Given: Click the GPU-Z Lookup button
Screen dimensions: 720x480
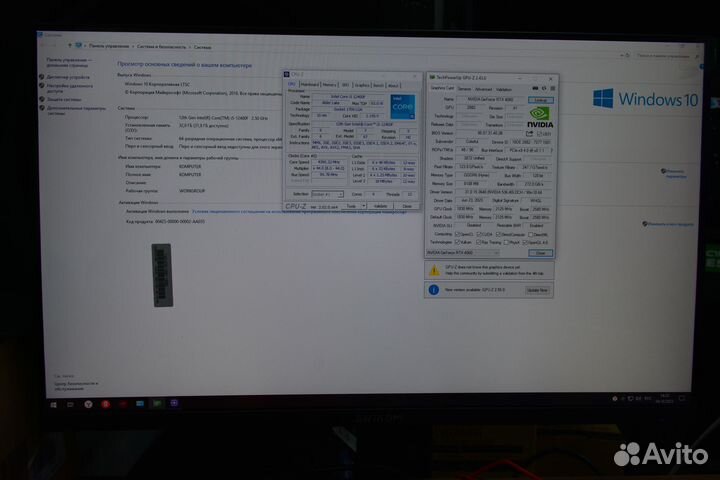Looking at the screenshot, I should pos(540,100).
